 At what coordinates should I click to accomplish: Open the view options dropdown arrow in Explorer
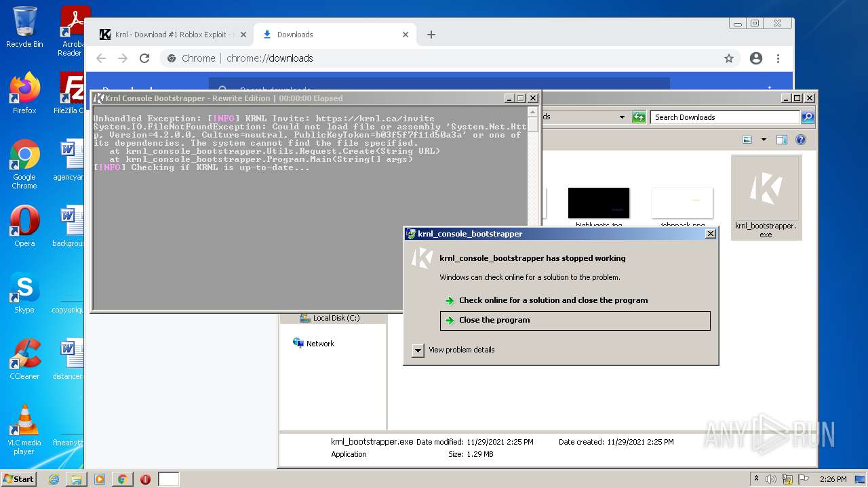click(x=764, y=140)
